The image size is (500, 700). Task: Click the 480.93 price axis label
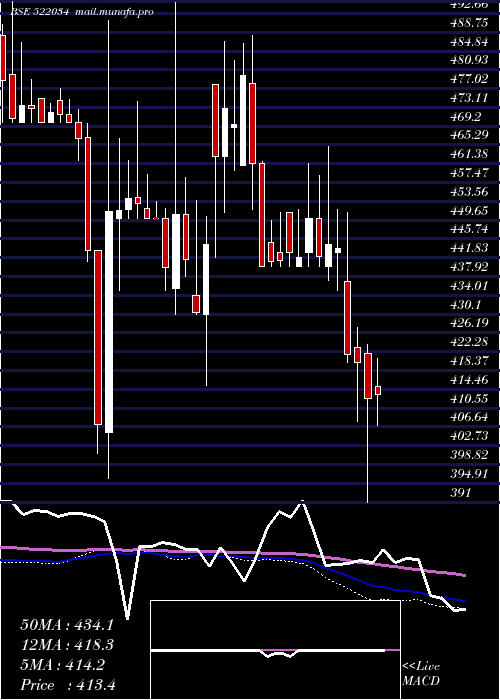[470, 61]
